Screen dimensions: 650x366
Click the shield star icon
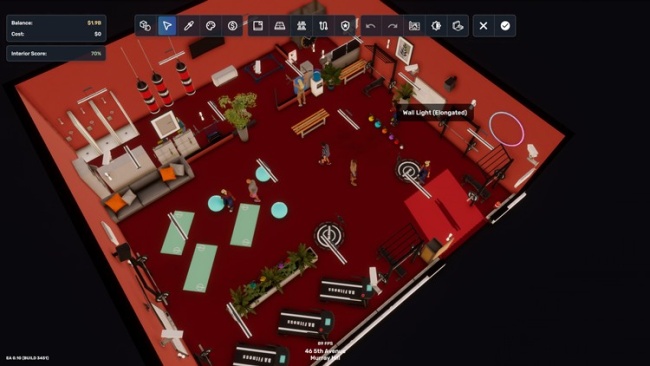(345, 26)
